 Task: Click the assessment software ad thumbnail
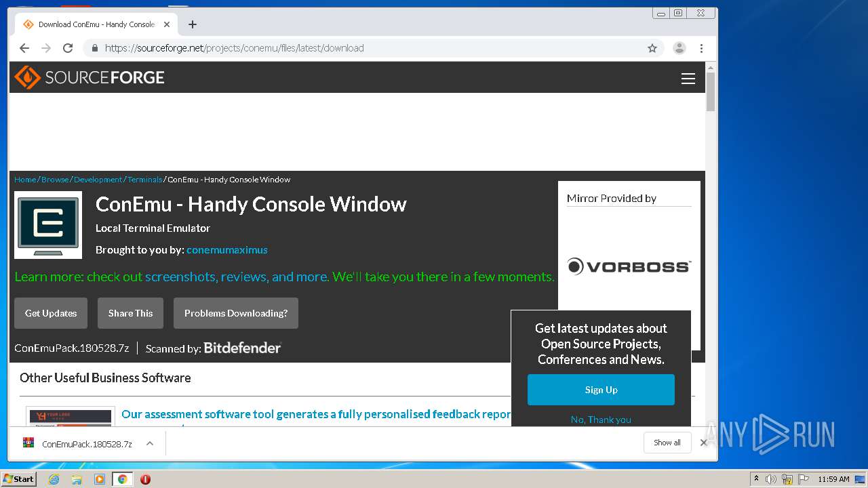click(x=70, y=416)
